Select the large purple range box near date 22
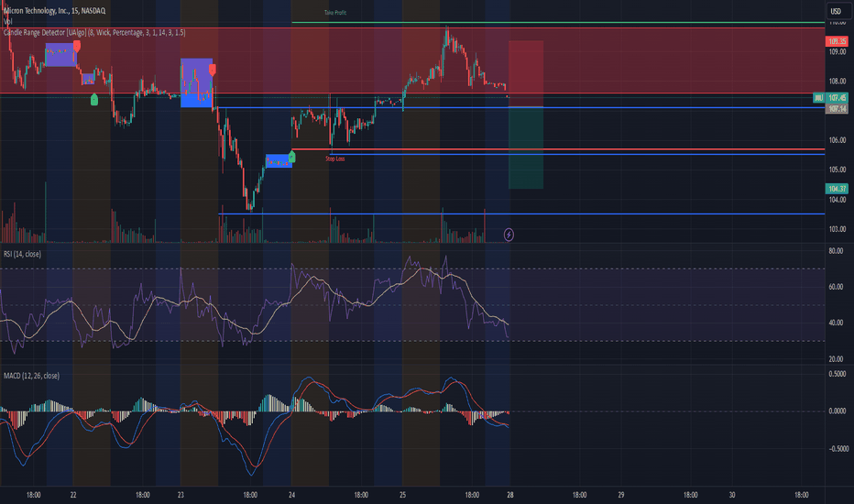 [x=60, y=54]
